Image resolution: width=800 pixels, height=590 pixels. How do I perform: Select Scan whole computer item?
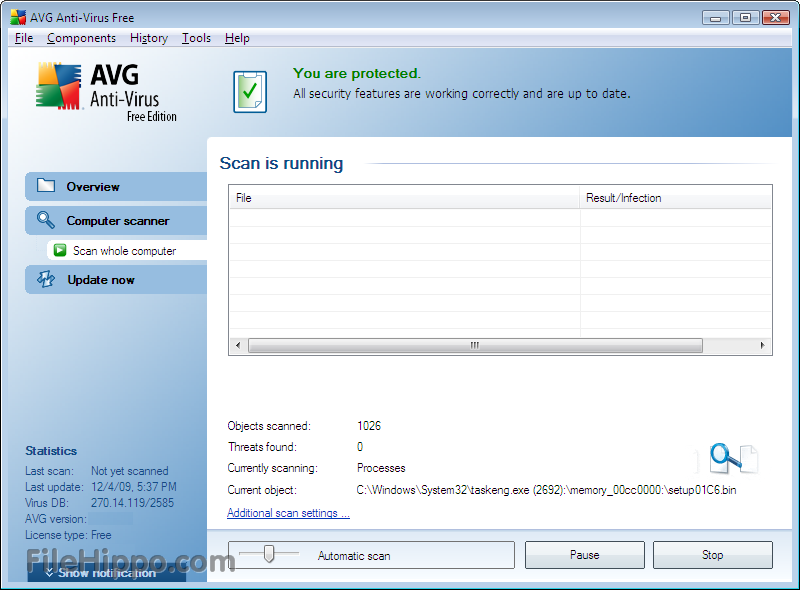[x=127, y=251]
